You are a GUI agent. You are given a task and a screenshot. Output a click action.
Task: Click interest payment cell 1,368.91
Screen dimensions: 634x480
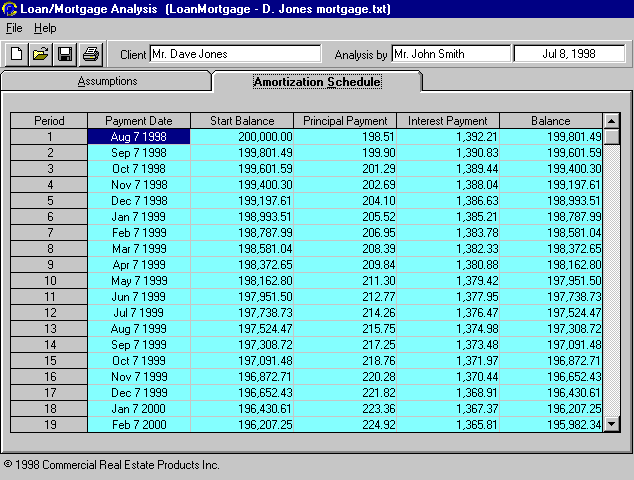[448, 393]
